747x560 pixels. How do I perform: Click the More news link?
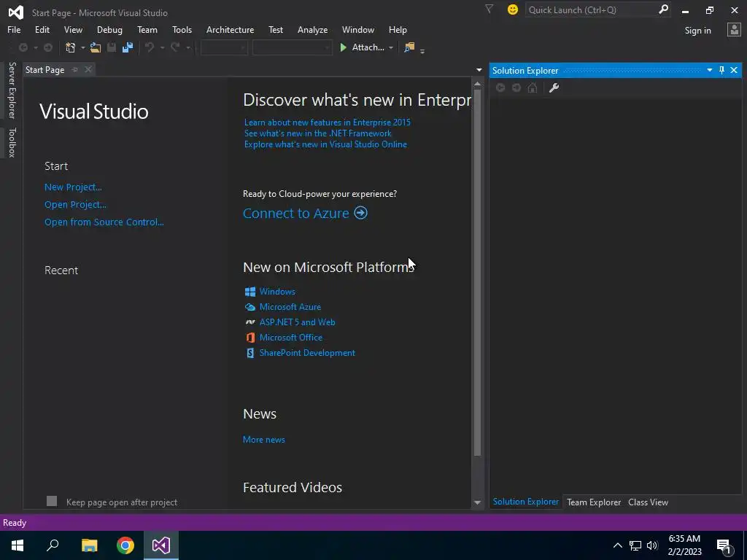264,440
